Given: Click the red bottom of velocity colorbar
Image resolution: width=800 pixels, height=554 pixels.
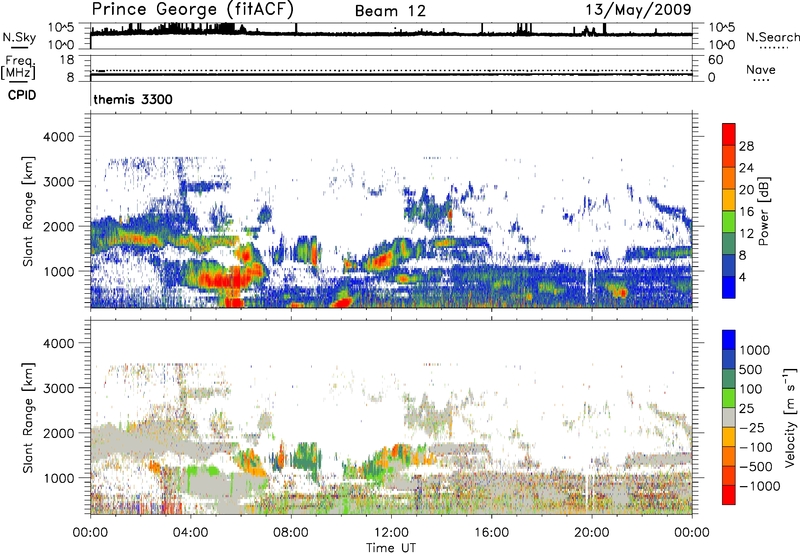Looking at the screenshot, I should tap(729, 495).
